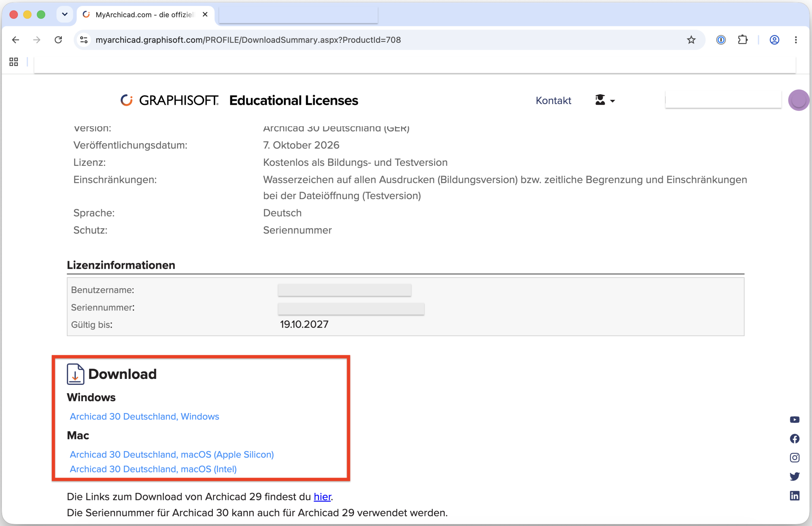The image size is (812, 526).
Task: Click the blank field next to the Kontakt menu
Action: click(x=723, y=99)
